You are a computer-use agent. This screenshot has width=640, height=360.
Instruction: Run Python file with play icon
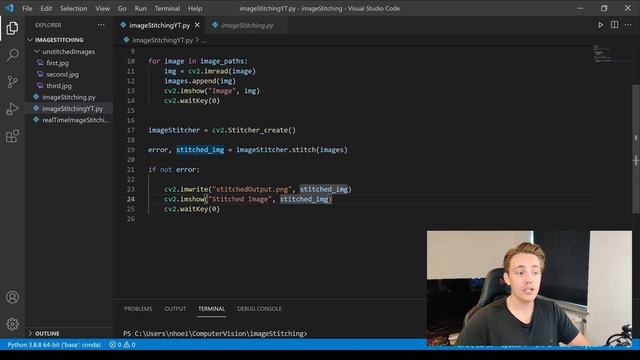tap(600, 25)
